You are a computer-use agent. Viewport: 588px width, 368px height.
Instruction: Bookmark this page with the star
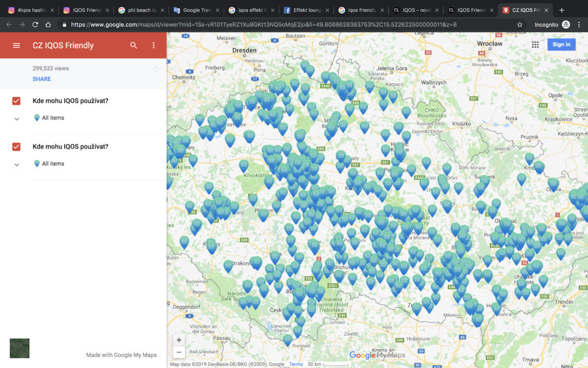pyautogui.click(x=520, y=24)
